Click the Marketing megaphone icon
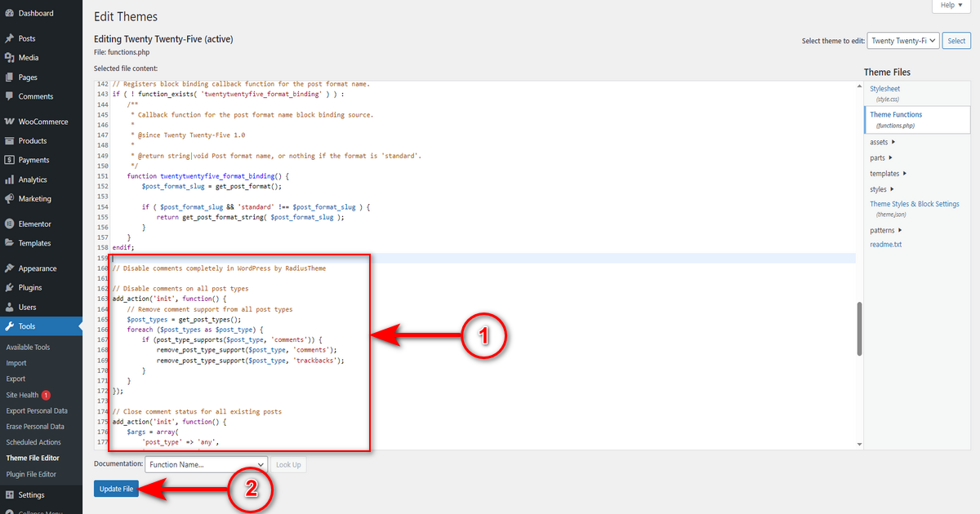Viewport: 980px width, 514px height. tap(9, 199)
